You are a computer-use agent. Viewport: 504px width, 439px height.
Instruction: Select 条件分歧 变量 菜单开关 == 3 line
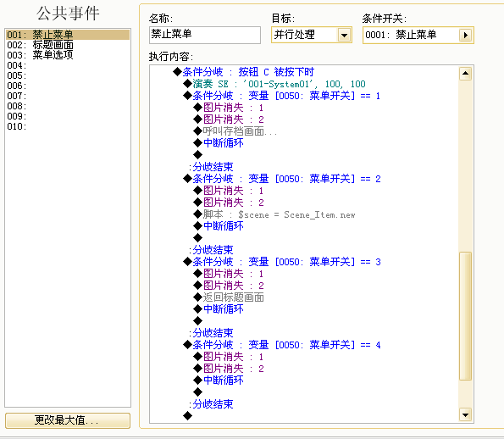click(281, 262)
